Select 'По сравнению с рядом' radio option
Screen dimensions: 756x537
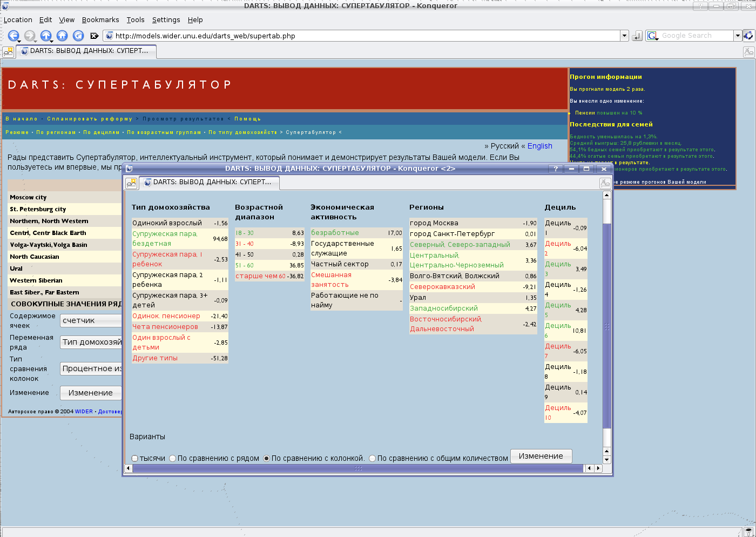pos(173,458)
